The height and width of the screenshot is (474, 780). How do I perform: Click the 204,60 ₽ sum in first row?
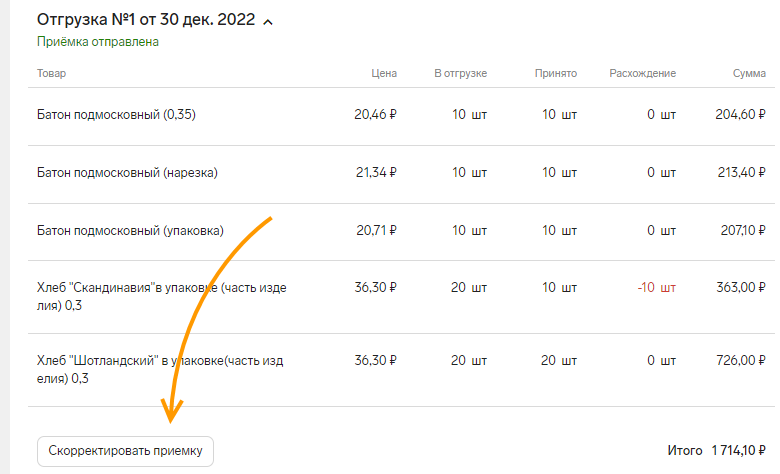pos(741,115)
